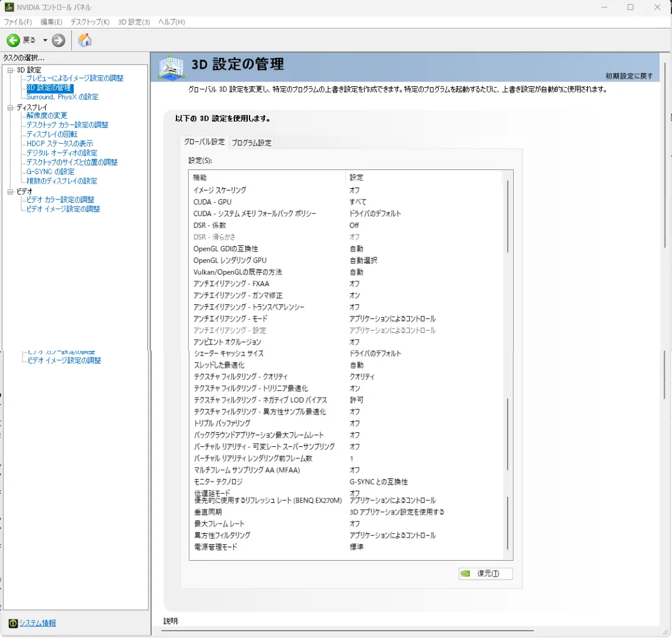Click the home icon in toolbar
Screen dimensions: 672x638
click(85, 40)
